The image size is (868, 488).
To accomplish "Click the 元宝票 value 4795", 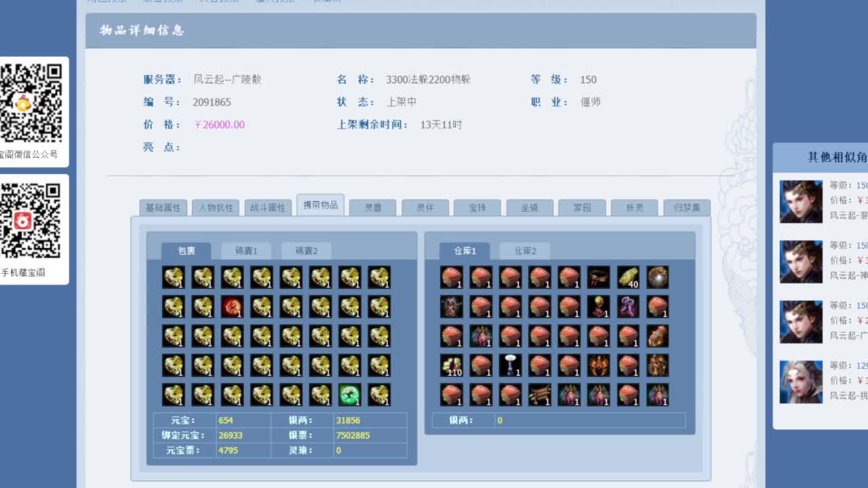I will click(x=228, y=450).
